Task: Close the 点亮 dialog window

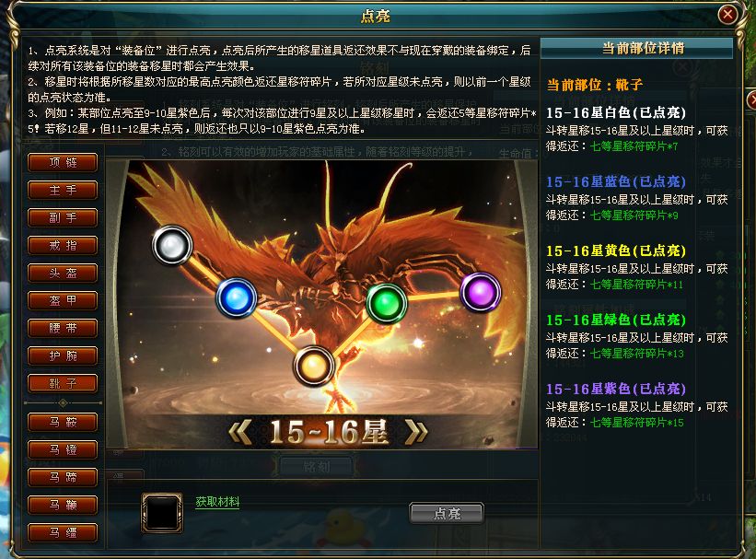Action: click(x=727, y=15)
